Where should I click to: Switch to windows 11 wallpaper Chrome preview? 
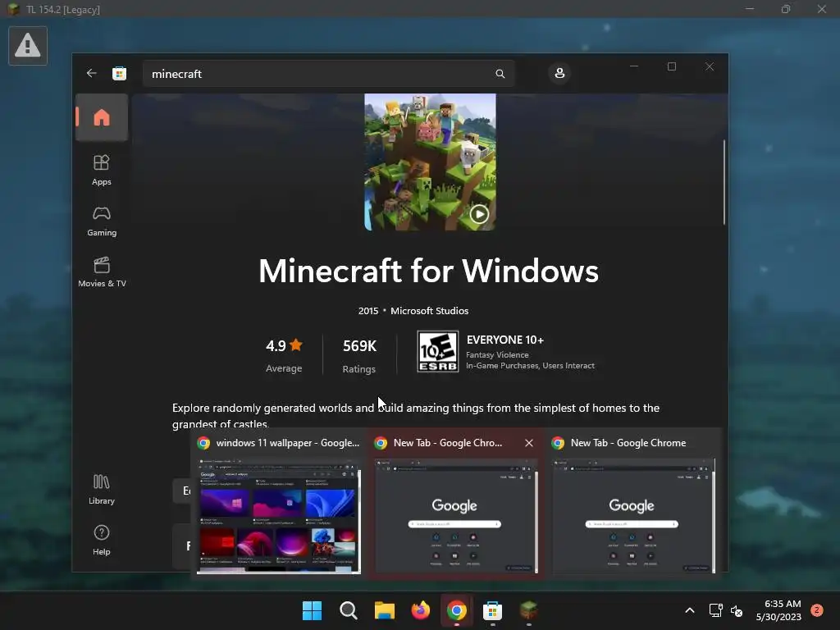point(279,504)
